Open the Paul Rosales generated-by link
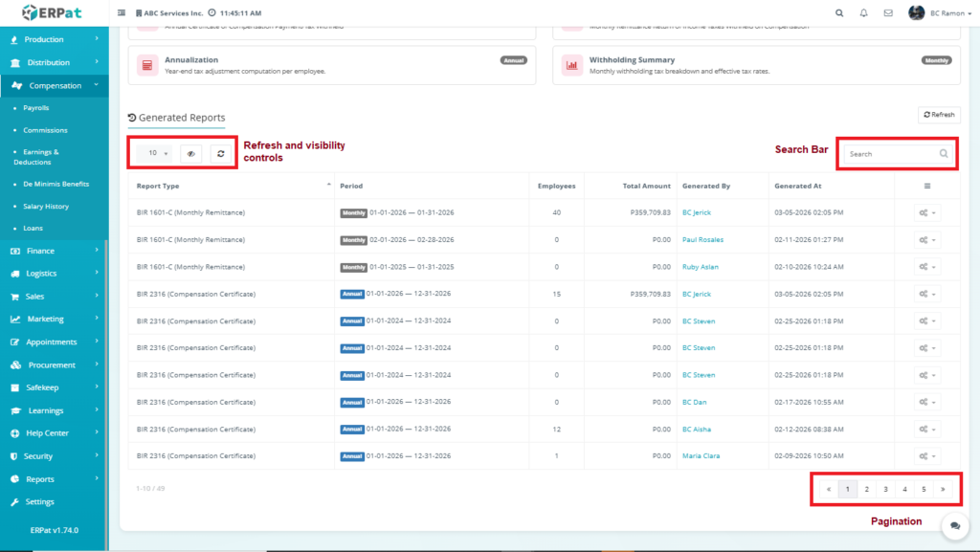 pos(702,239)
